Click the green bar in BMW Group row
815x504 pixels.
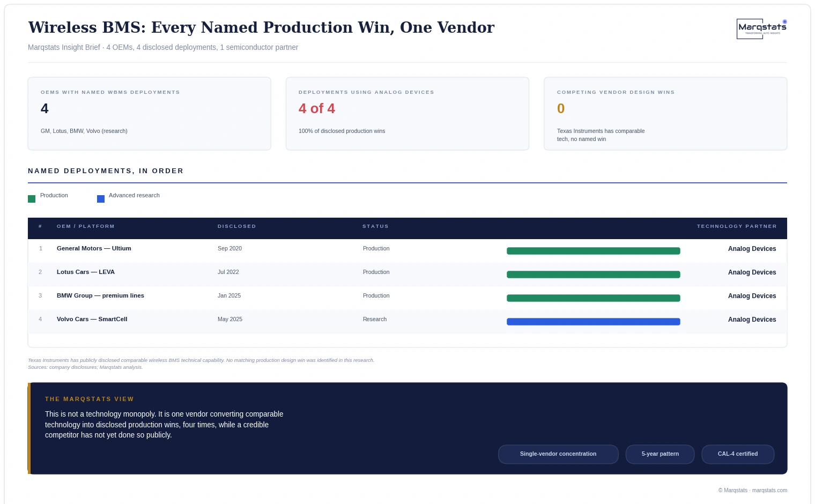tap(594, 298)
